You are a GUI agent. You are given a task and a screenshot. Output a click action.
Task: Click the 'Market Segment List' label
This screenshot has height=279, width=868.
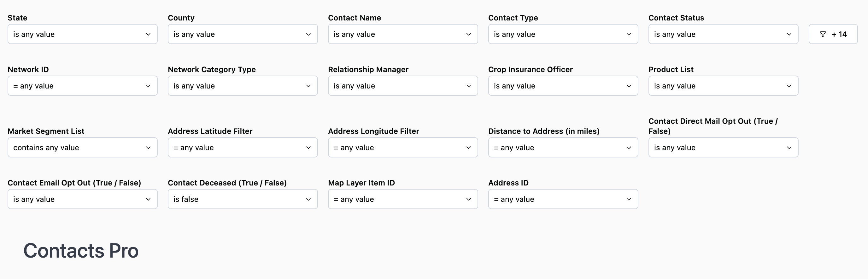click(x=46, y=131)
